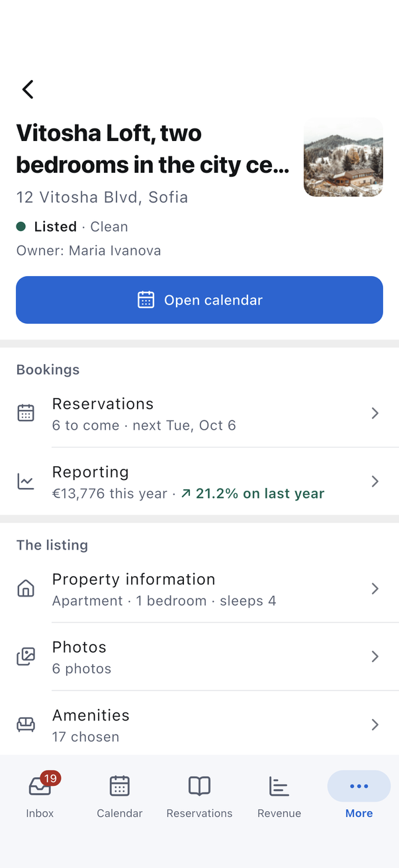This screenshot has height=868, width=399.
Task: Tap the Vitosha Loft listing title
Action: [x=153, y=149]
